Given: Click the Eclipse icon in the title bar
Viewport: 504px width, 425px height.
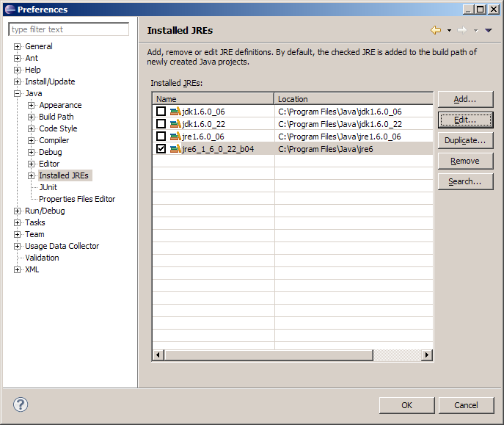Looking at the screenshot, I should (10, 10).
